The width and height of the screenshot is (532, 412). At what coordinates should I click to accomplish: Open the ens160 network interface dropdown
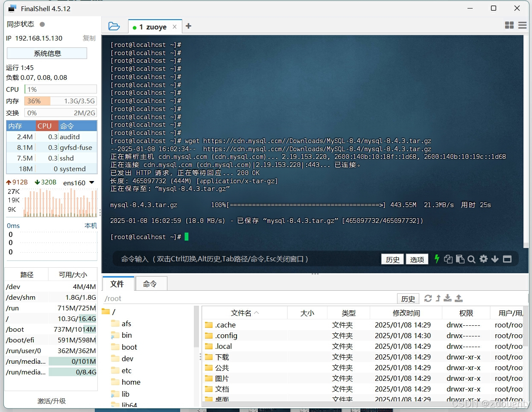tap(91, 182)
